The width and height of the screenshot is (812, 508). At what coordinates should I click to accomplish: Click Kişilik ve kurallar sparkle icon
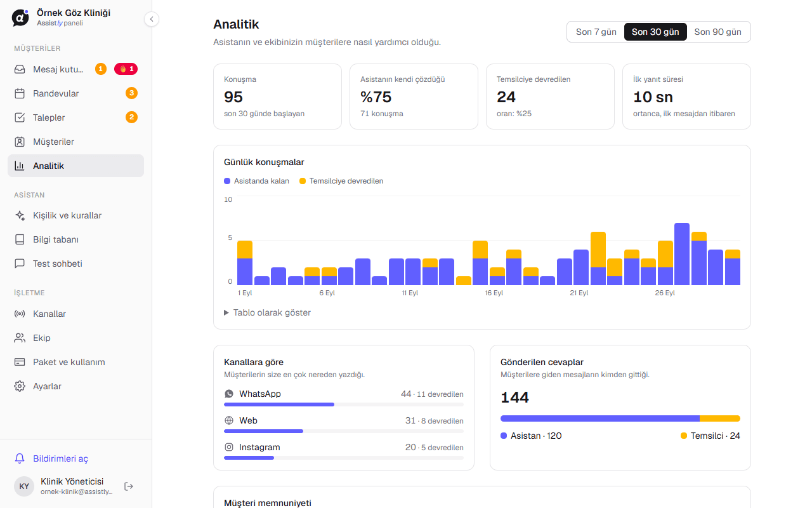pos(20,215)
